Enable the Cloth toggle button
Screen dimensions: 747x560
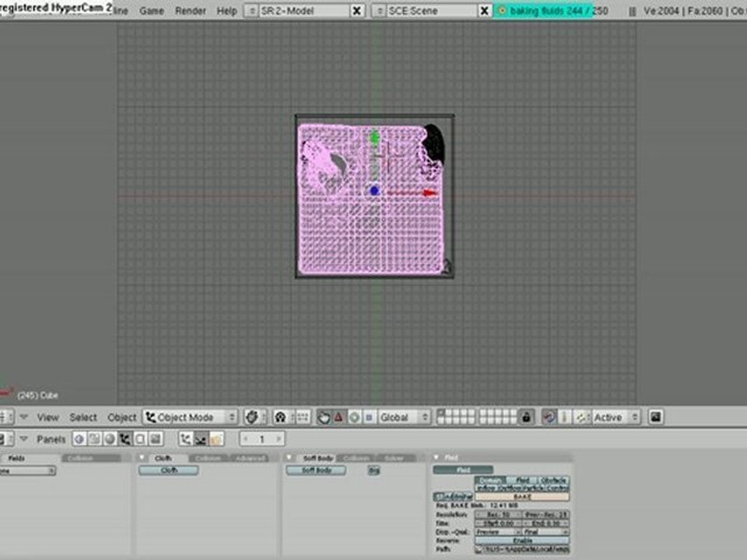pos(168,470)
